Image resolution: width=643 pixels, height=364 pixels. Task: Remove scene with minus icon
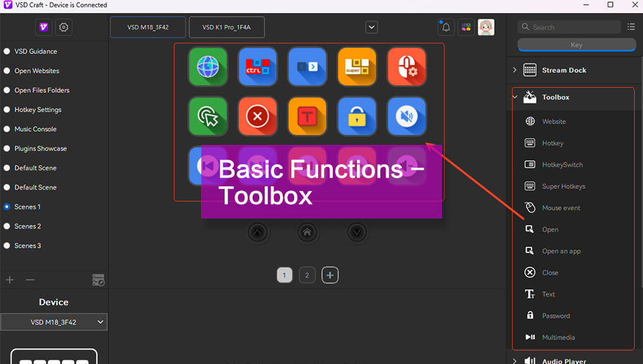tap(30, 280)
